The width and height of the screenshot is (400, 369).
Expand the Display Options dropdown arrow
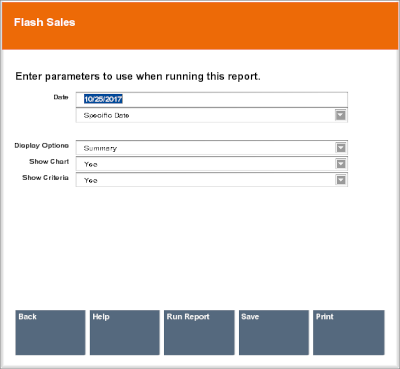341,148
